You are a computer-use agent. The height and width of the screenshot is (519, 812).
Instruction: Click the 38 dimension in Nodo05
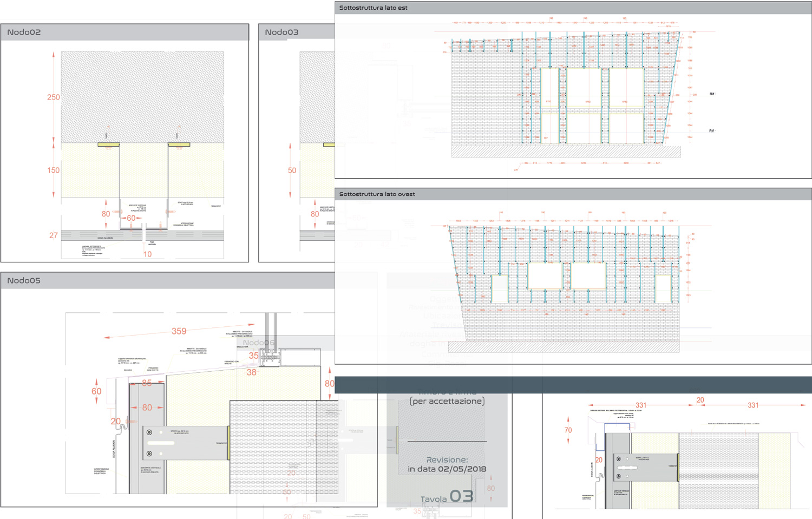click(x=252, y=372)
